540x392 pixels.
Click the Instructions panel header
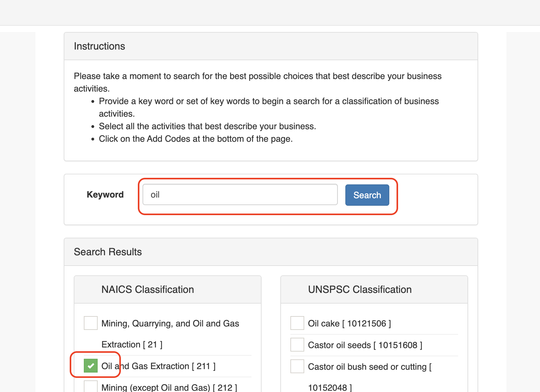(100, 46)
